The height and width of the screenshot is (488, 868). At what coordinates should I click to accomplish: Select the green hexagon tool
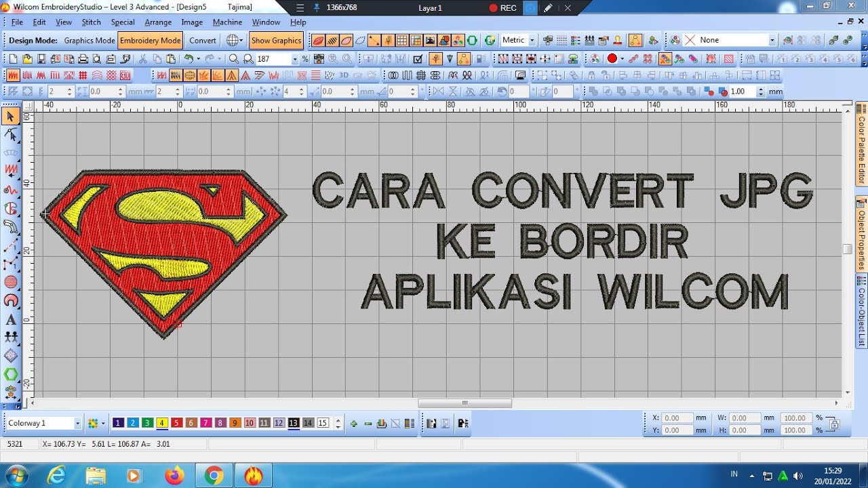click(x=10, y=374)
